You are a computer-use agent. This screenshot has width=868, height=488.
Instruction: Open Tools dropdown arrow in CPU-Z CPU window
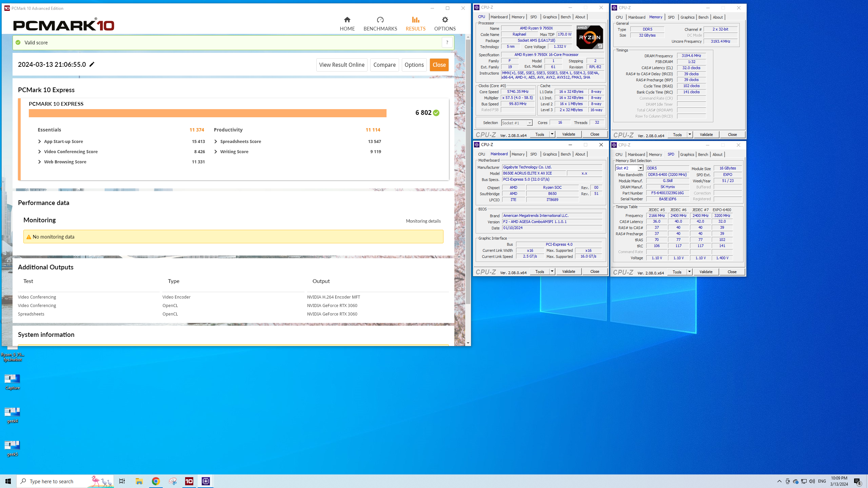552,134
